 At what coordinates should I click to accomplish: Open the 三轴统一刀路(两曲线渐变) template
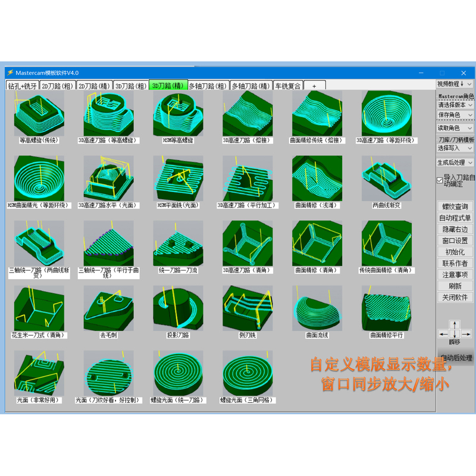(x=39, y=243)
